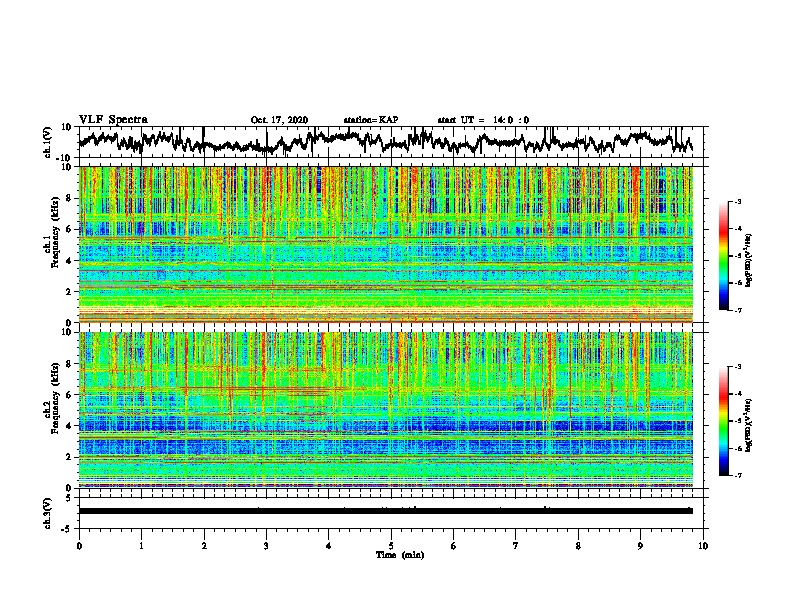Click inside the ch.2 spectrogram panel
Image resolution: width=792 pixels, height=612 pixels.
386,410
